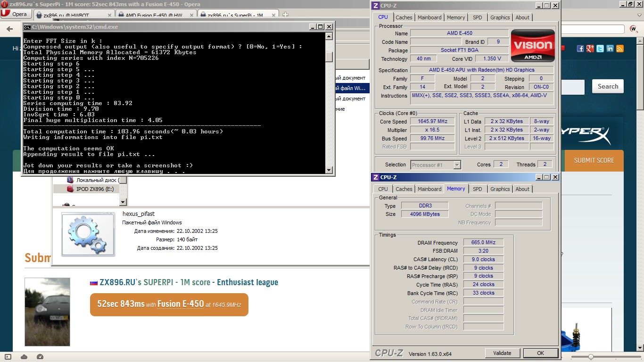Click the Wikipedia search engine icon in Opera
The height and width of the screenshot is (362, 644).
(x=634, y=29)
